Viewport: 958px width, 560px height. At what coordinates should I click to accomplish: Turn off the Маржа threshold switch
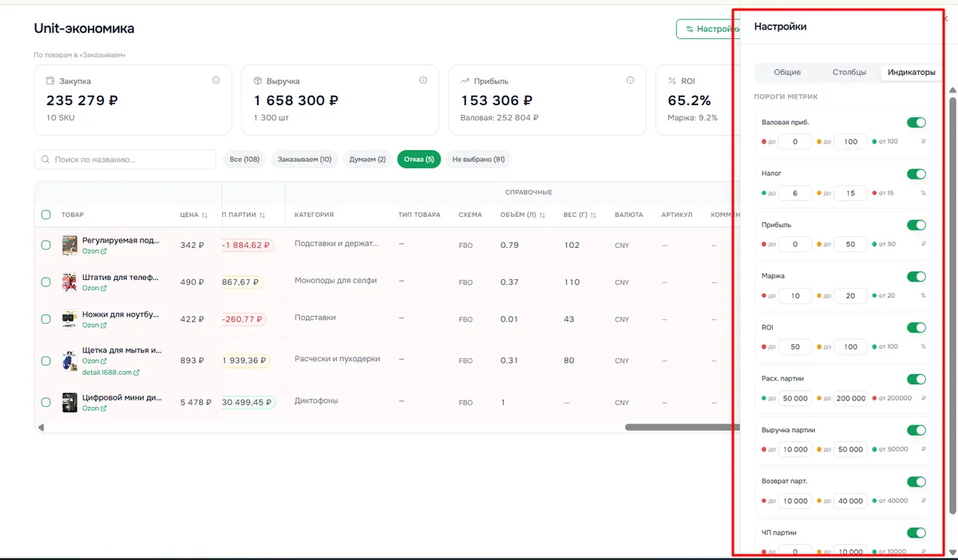click(916, 277)
